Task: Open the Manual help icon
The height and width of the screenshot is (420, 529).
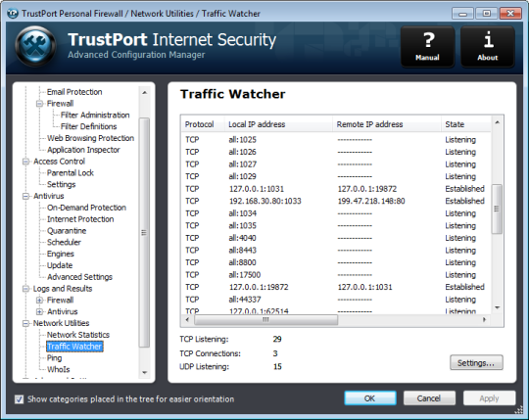Action: [x=427, y=47]
